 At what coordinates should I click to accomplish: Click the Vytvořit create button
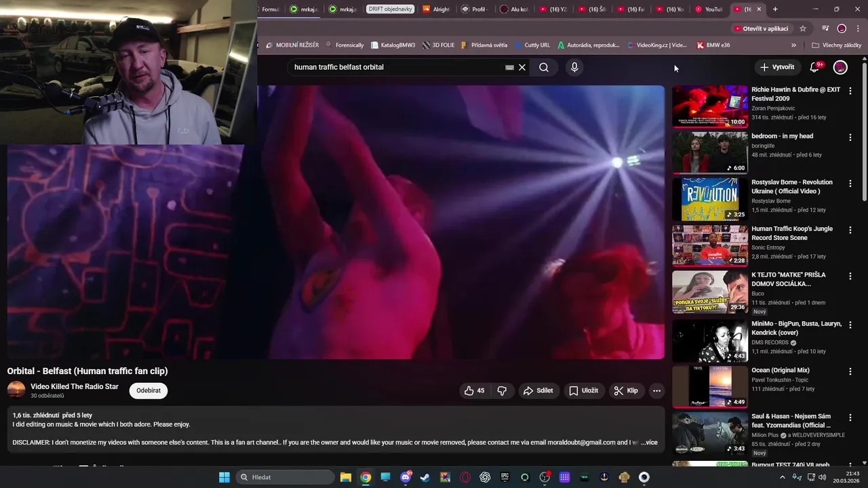777,67
